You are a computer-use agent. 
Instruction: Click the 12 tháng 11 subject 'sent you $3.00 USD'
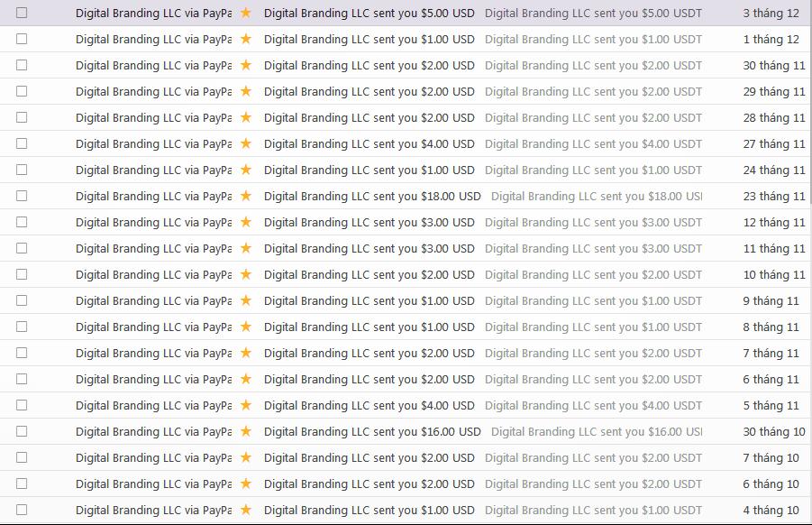[424, 222]
